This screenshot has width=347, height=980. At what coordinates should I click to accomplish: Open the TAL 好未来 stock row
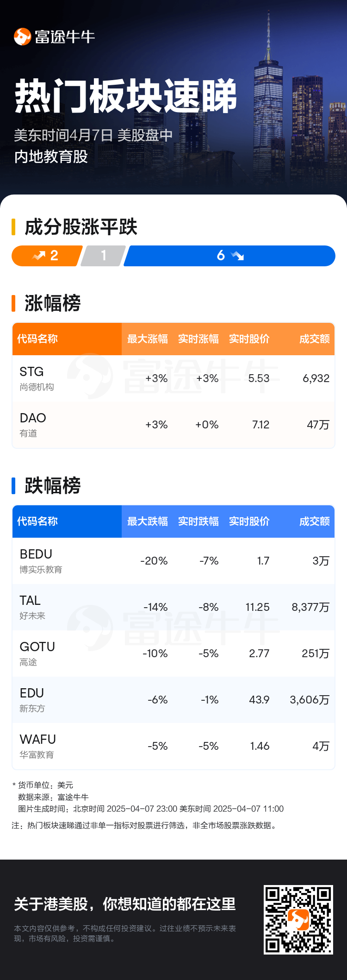click(x=173, y=607)
